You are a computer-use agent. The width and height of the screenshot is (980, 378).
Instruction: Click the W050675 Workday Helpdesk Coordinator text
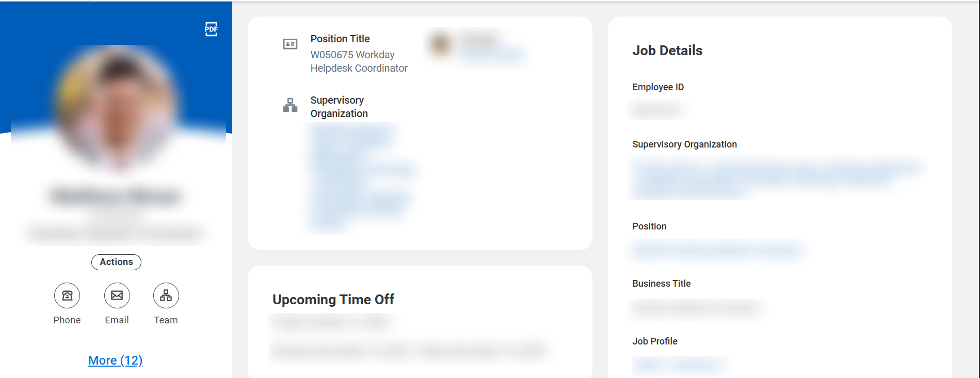[x=359, y=61]
